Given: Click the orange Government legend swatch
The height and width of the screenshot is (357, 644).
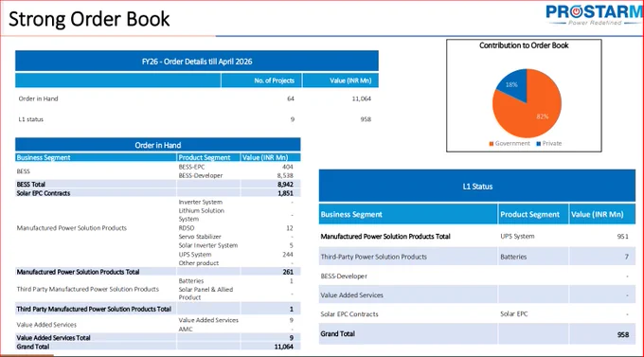Looking at the screenshot, I should pos(492,144).
